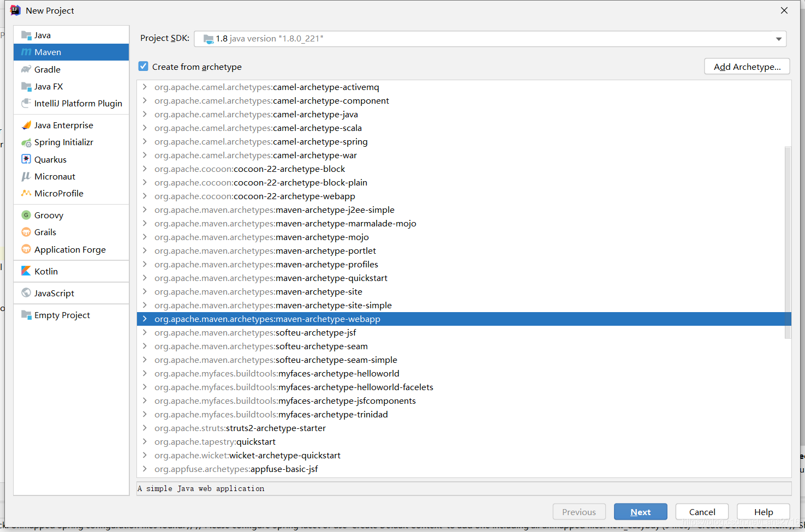Expand the maven-archetype-quickstart entry
This screenshot has width=805, height=532.
tap(144, 278)
